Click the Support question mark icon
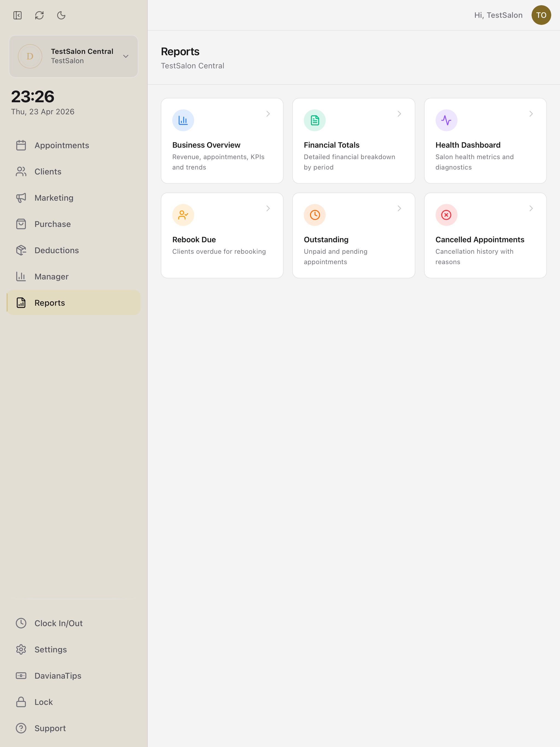This screenshot has height=747, width=560. [21, 728]
